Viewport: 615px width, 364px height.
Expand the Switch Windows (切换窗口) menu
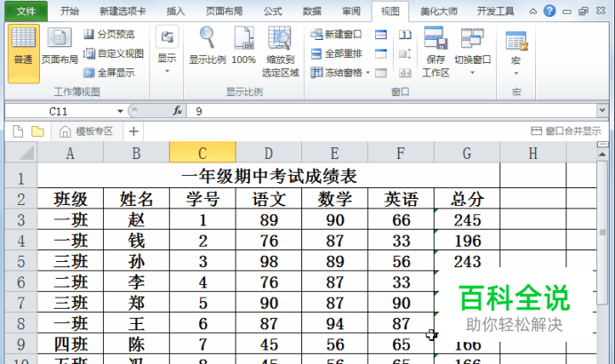tap(472, 51)
